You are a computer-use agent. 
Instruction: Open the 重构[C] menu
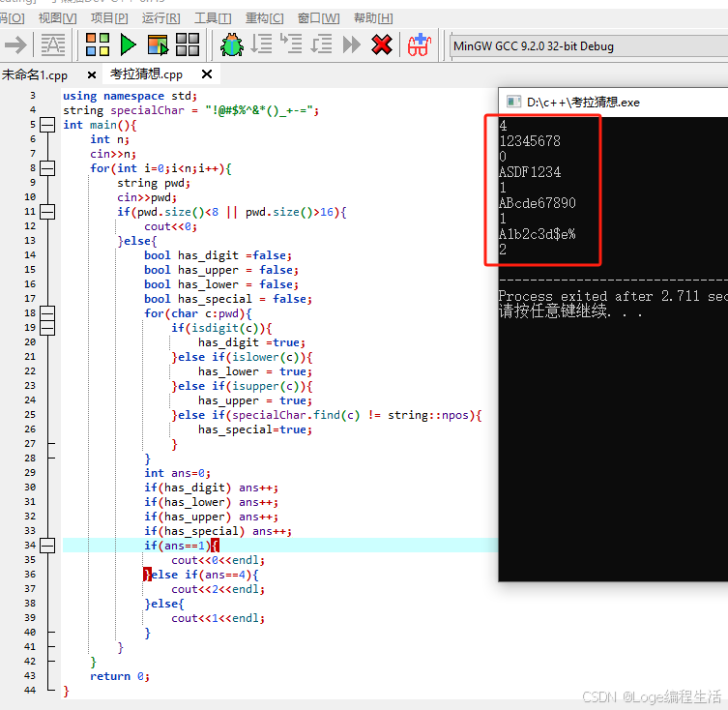[x=264, y=18]
